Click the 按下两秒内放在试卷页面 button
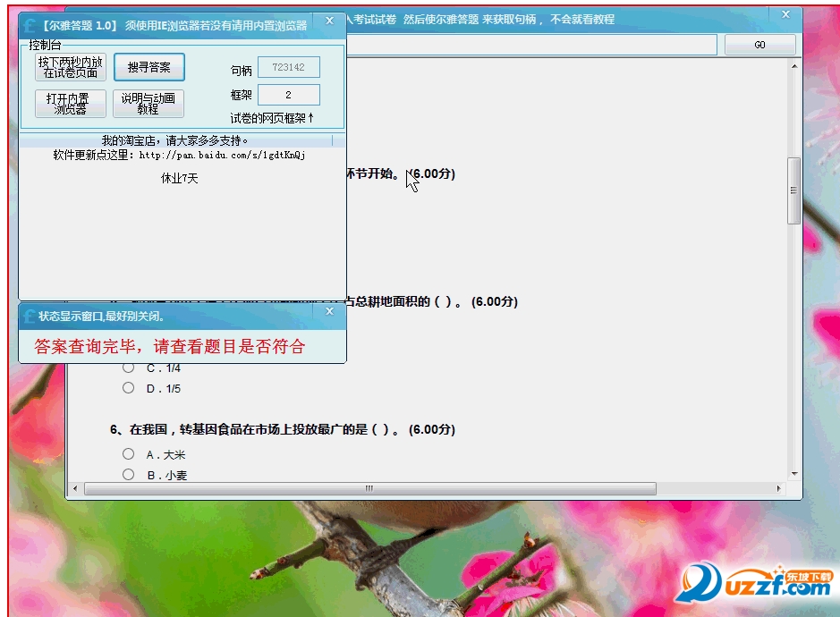Viewport: 840px width, 617px height. pyautogui.click(x=70, y=67)
